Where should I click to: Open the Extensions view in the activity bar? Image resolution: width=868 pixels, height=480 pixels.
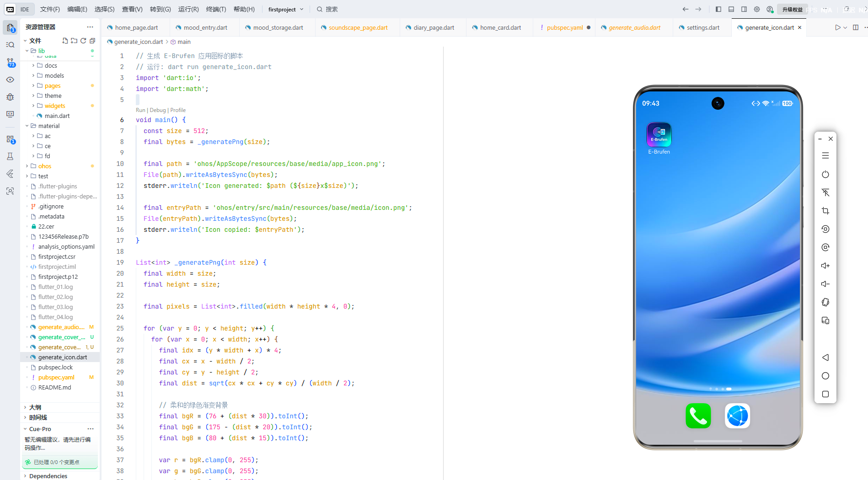coord(10,139)
